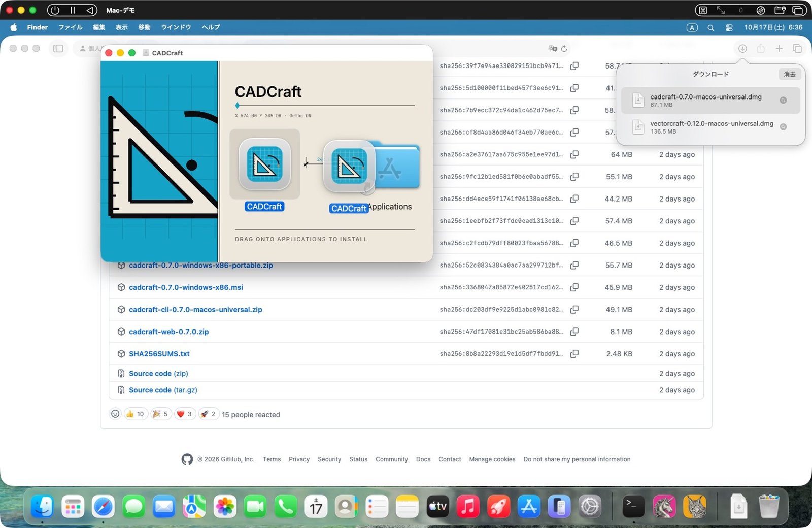Open a new Safari tab with plus

coord(779,48)
